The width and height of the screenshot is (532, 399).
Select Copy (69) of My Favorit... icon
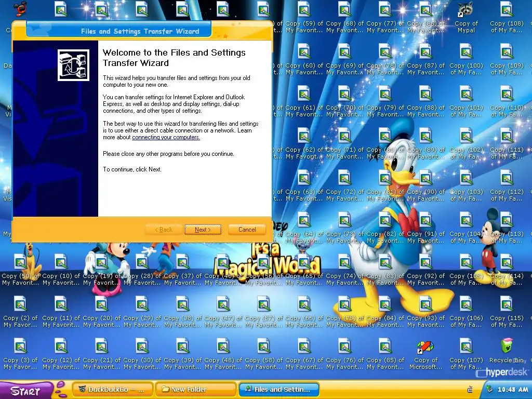(x=345, y=51)
